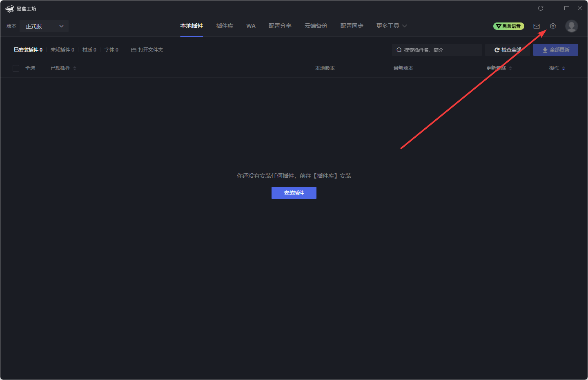Click the blue 安装插件 button
This screenshot has width=588, height=380.
pyautogui.click(x=294, y=193)
